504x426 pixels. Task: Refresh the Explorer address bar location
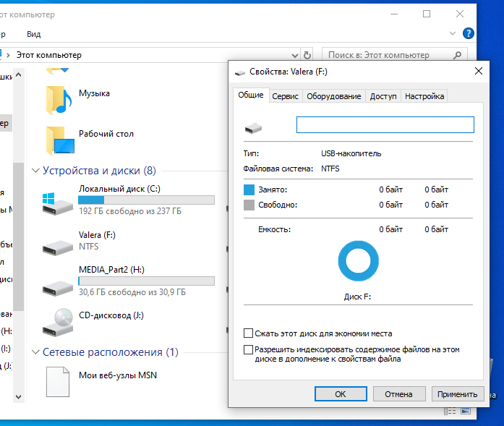[x=307, y=55]
